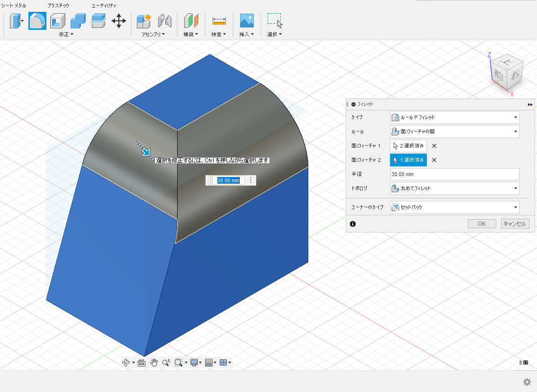Viewport: 537px width, 392px height.
Task: Click the on-canvas 30.00 mm radius field
Action: point(228,180)
